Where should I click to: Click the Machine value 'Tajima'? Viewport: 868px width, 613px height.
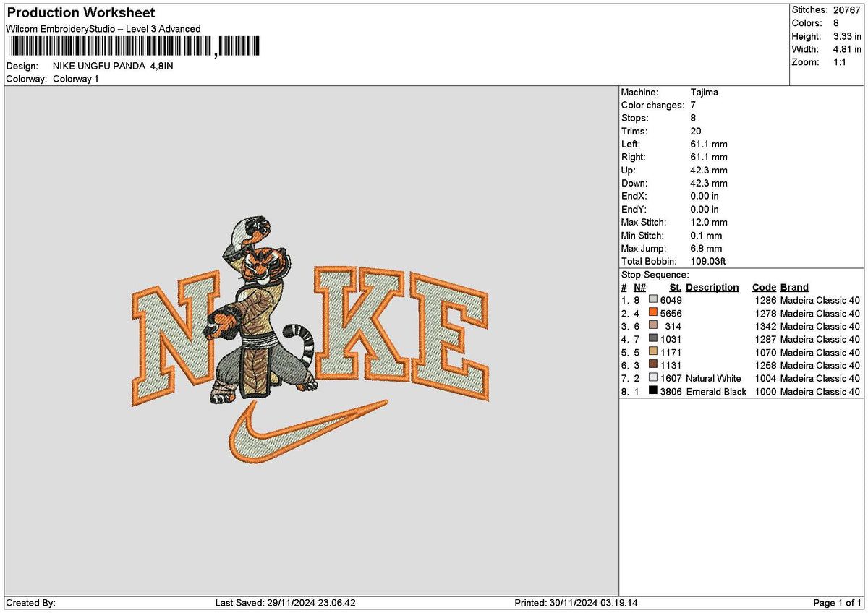click(705, 93)
